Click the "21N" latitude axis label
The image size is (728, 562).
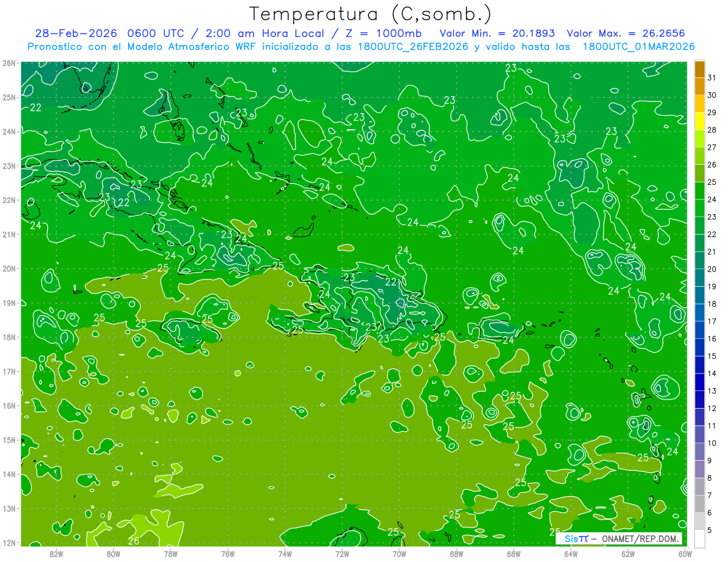point(9,234)
